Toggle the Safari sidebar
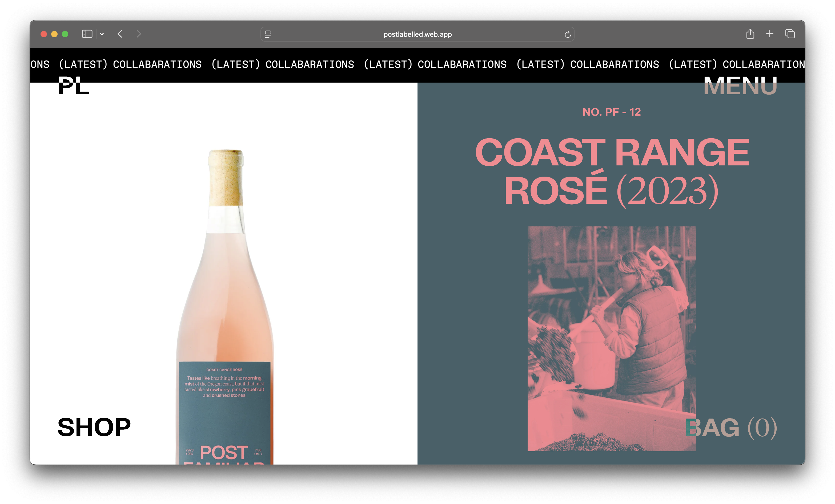 tap(87, 34)
